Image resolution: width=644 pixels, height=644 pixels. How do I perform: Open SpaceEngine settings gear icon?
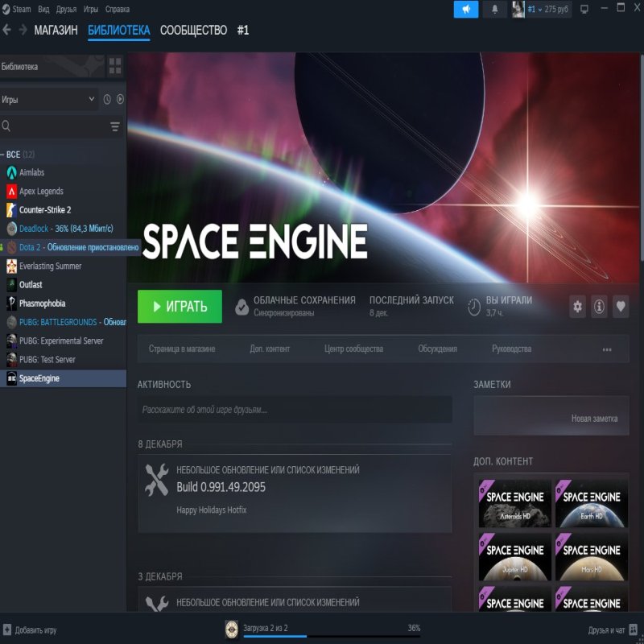tap(577, 306)
